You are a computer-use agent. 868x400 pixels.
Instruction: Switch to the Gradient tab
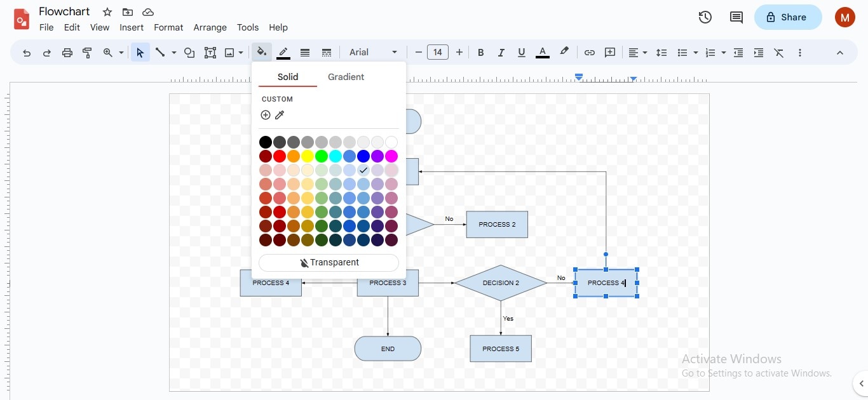coord(346,77)
